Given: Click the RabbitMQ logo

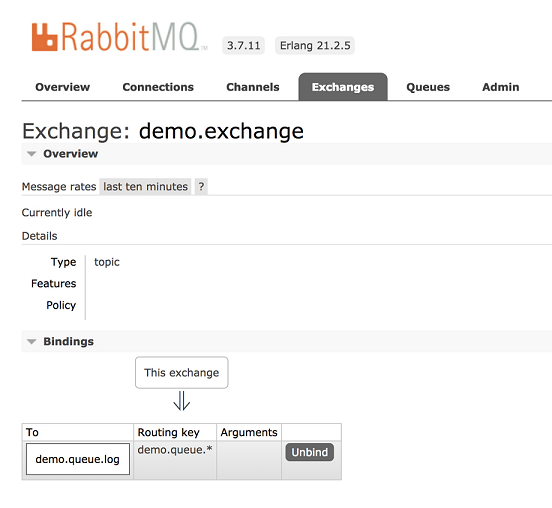Looking at the screenshot, I should coord(119,37).
